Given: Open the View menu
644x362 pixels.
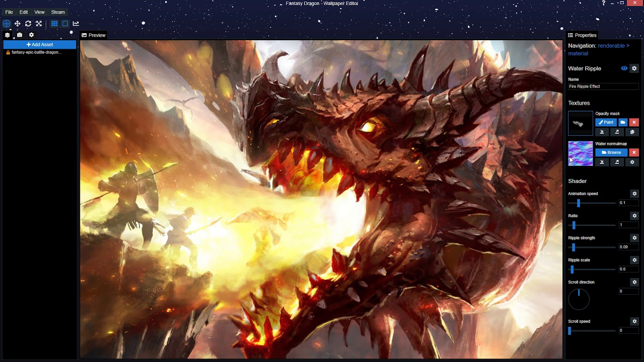Looking at the screenshot, I should (39, 12).
